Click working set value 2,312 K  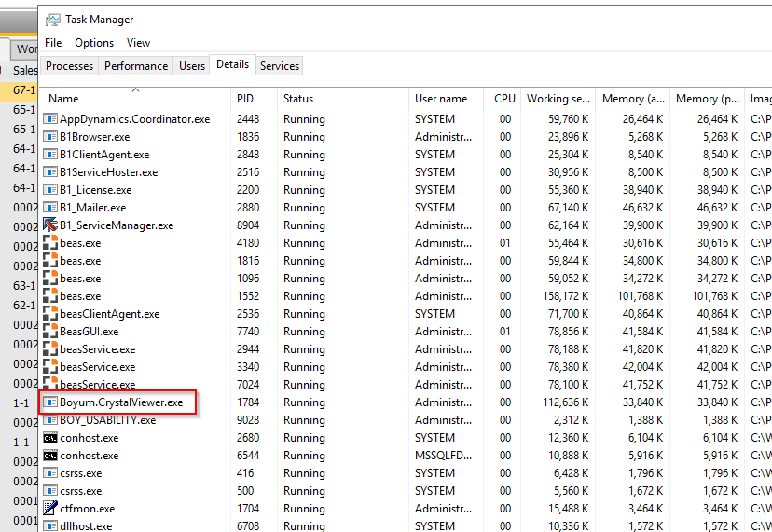coord(571,420)
